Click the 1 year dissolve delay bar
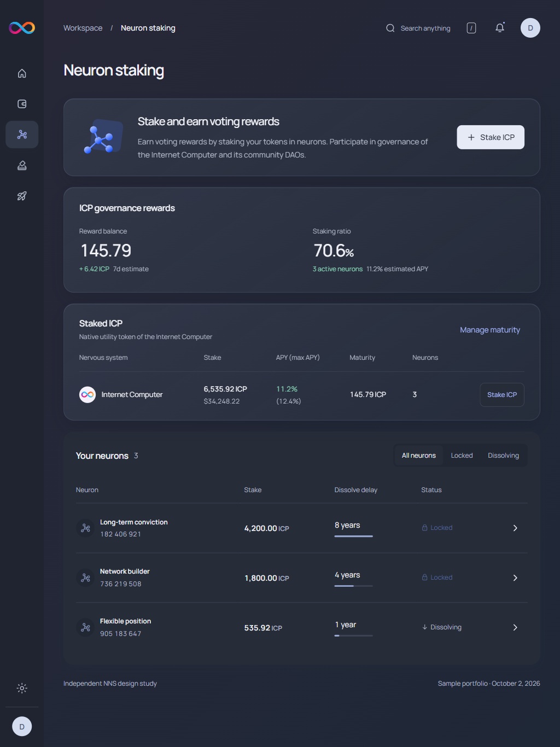The height and width of the screenshot is (747, 560). click(353, 636)
